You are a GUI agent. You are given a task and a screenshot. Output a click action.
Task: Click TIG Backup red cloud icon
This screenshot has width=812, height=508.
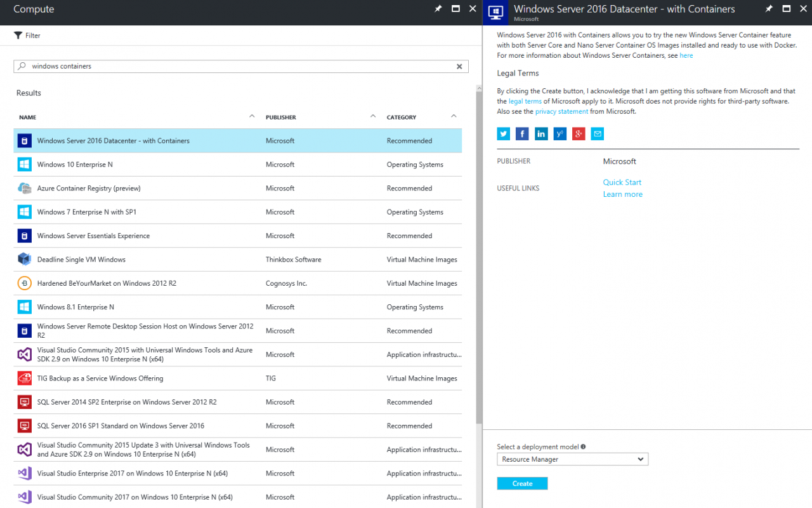click(x=24, y=378)
